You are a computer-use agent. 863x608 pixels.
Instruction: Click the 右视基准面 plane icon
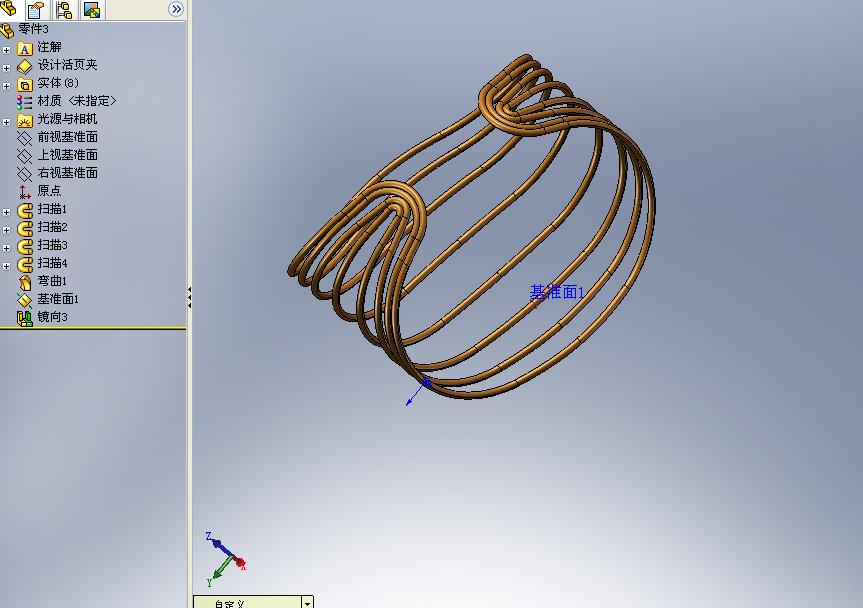tap(24, 174)
